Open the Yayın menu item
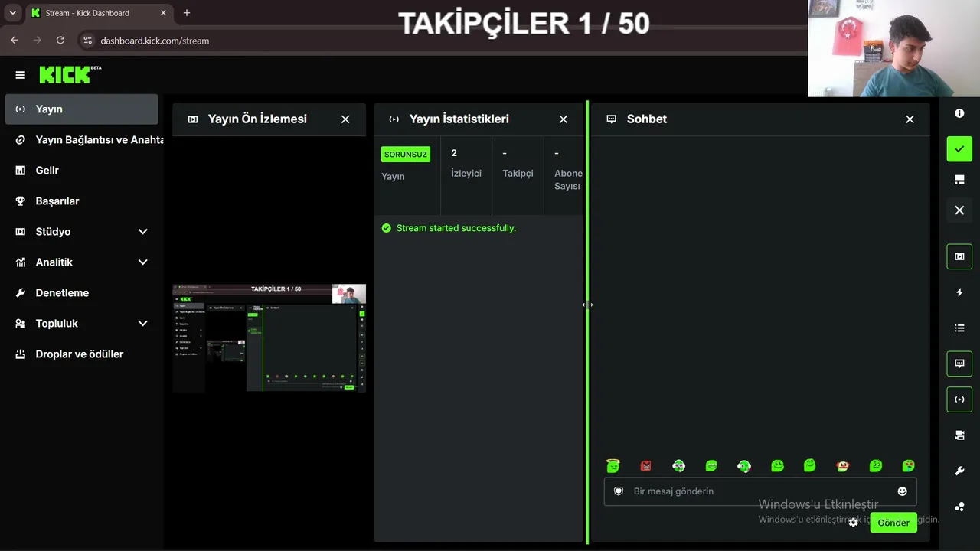980x551 pixels. coord(82,109)
